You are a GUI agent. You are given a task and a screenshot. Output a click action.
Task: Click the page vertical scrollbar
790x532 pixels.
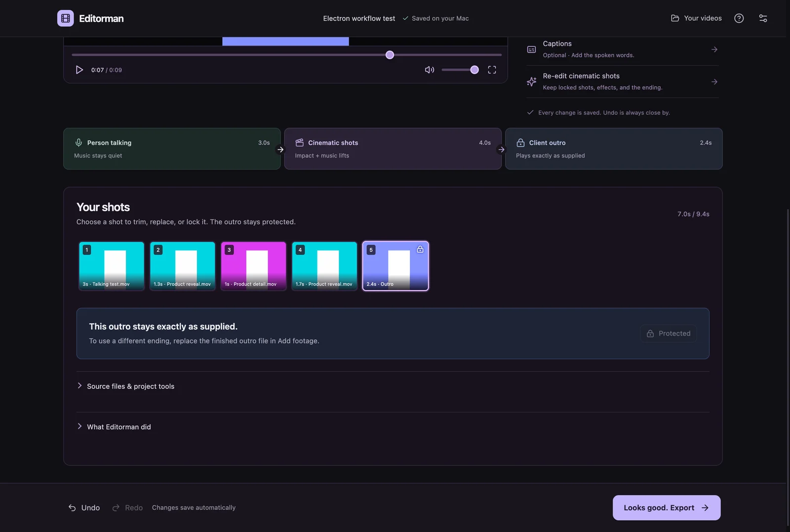pos(788,368)
